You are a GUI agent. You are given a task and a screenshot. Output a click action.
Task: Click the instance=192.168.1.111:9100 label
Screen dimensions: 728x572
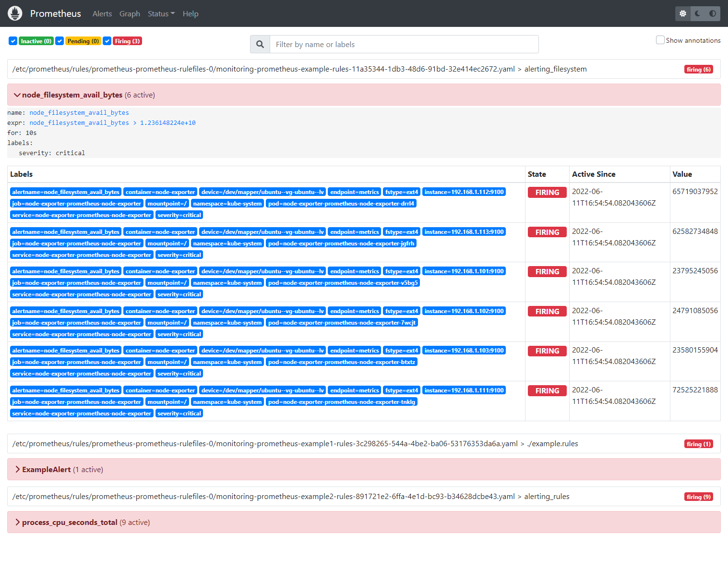464,390
